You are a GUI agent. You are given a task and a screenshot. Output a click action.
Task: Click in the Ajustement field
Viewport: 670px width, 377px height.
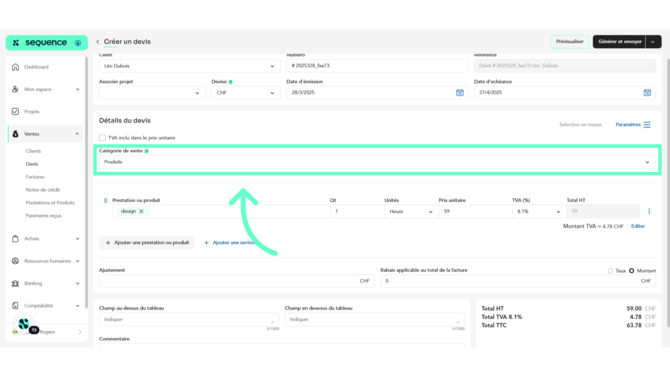tap(237, 281)
